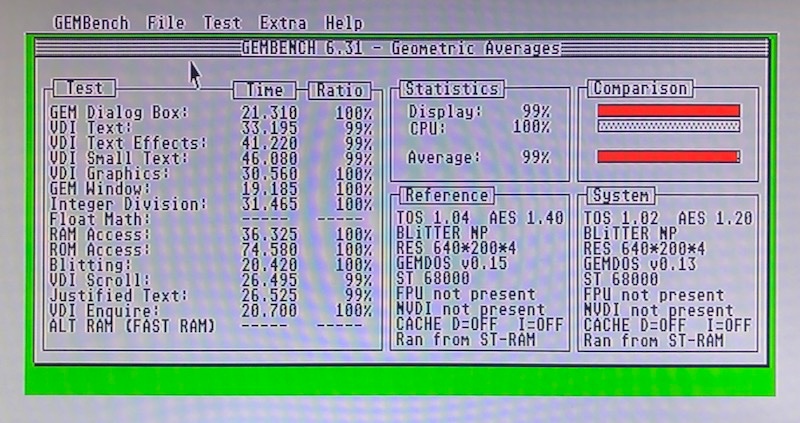Image resolution: width=800 pixels, height=423 pixels.
Task: Click the Display: 99% statistic
Action: pos(479,111)
